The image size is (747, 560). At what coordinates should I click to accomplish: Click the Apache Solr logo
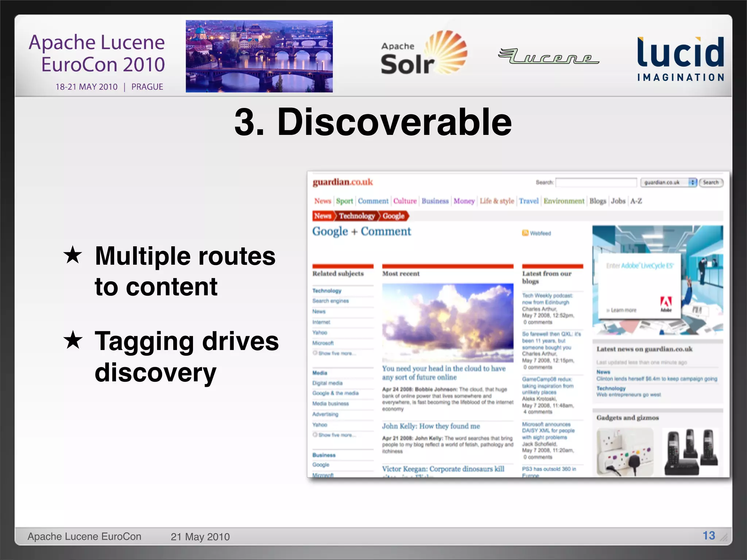coord(424,53)
